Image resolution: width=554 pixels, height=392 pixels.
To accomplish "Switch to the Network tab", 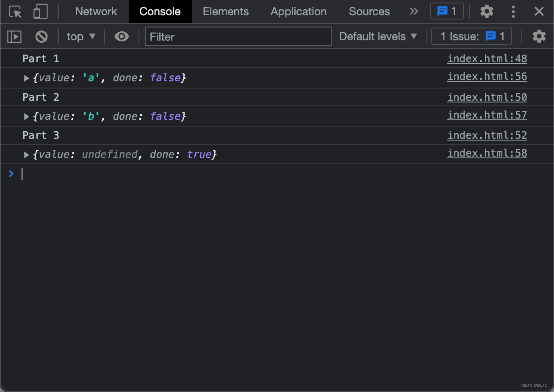I will pyautogui.click(x=96, y=11).
